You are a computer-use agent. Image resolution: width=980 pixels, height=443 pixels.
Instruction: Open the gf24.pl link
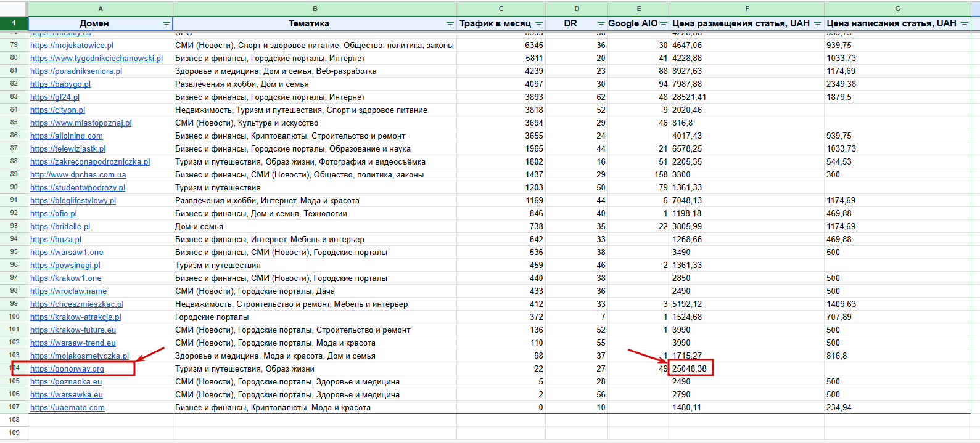(x=55, y=97)
